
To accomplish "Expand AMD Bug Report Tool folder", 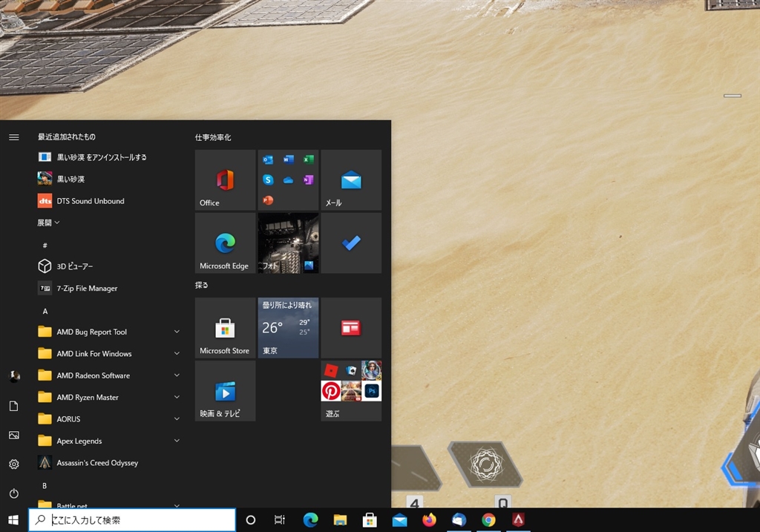I will coord(109,332).
